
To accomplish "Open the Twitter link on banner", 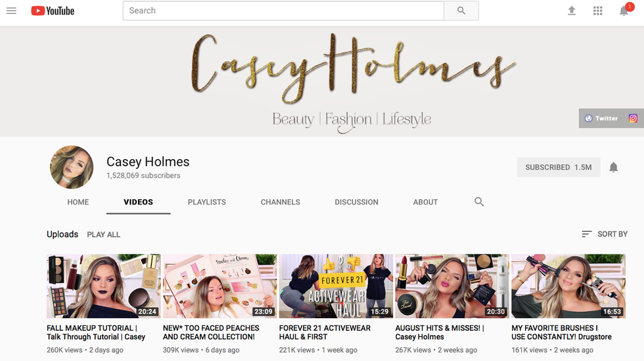I will click(x=601, y=118).
